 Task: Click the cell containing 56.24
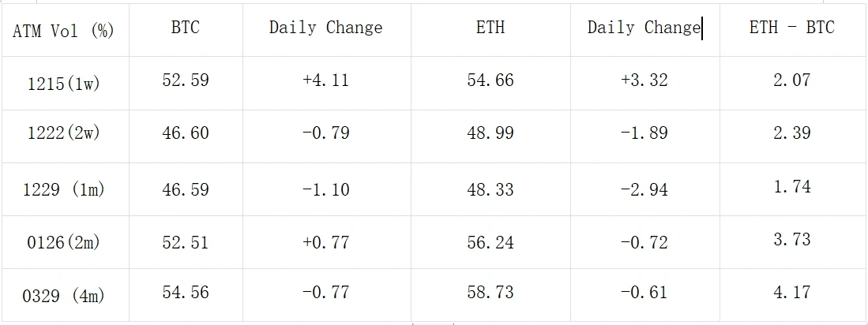coord(490,243)
